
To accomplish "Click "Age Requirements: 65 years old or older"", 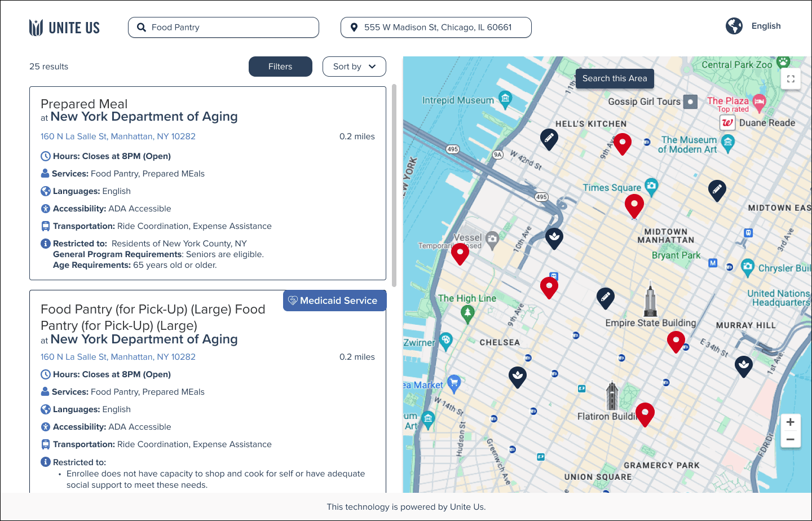I will coord(135,265).
